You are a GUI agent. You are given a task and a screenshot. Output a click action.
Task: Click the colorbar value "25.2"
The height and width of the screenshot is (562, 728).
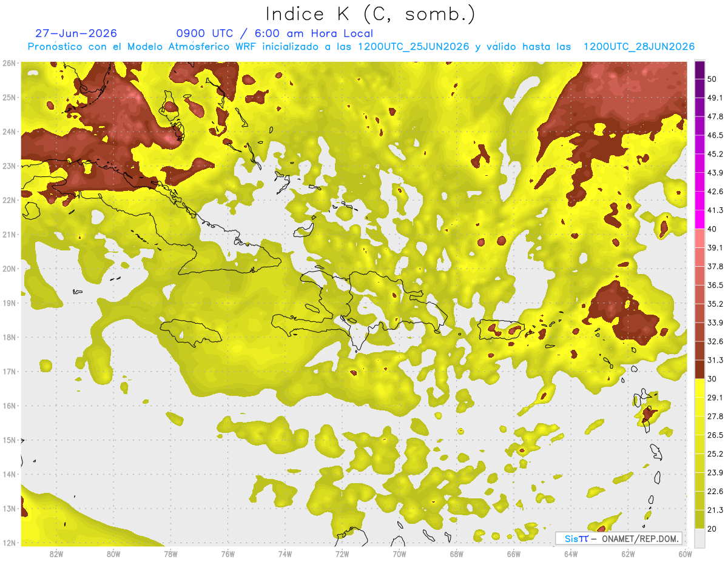pos(715,454)
